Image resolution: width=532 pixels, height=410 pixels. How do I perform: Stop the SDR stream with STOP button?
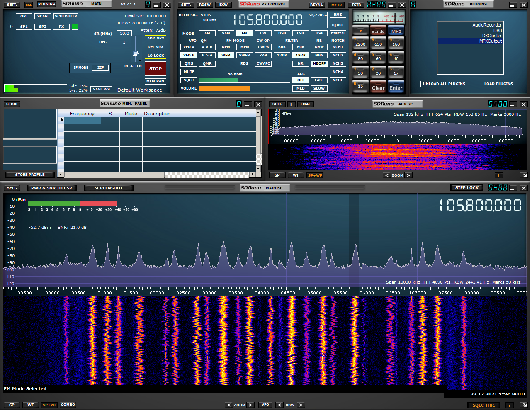click(155, 68)
